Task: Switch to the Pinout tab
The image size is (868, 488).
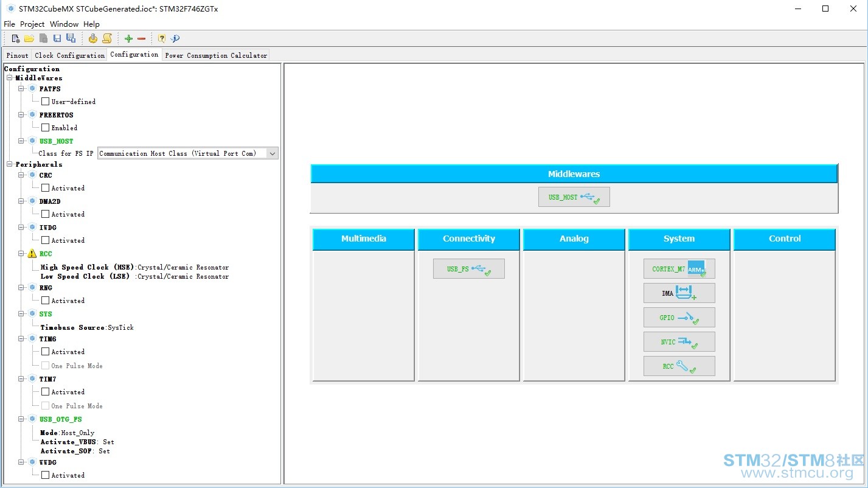Action: 18,55
